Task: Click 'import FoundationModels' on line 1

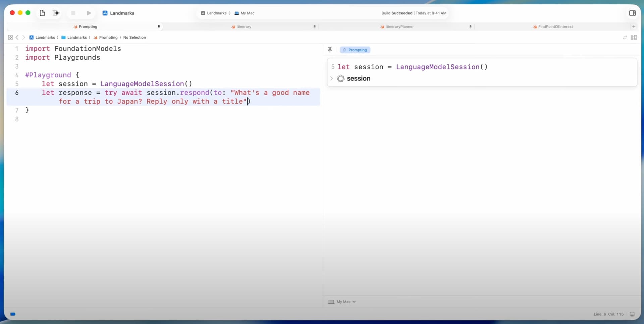Action: [73, 49]
